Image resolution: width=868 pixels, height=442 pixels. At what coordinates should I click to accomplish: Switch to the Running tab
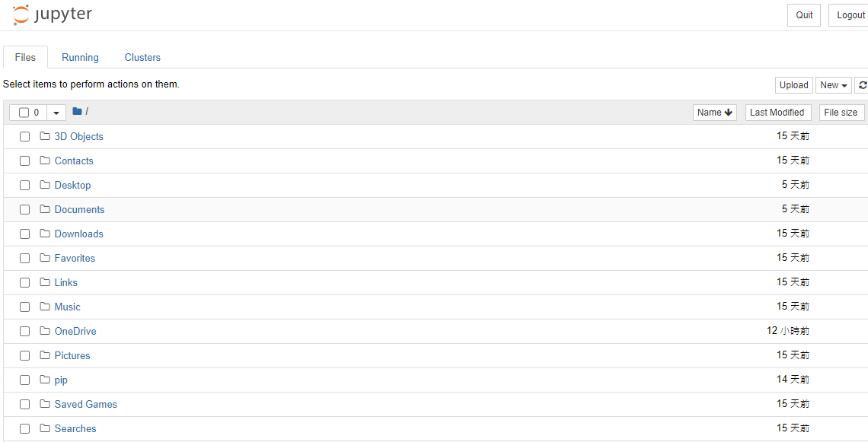click(80, 58)
